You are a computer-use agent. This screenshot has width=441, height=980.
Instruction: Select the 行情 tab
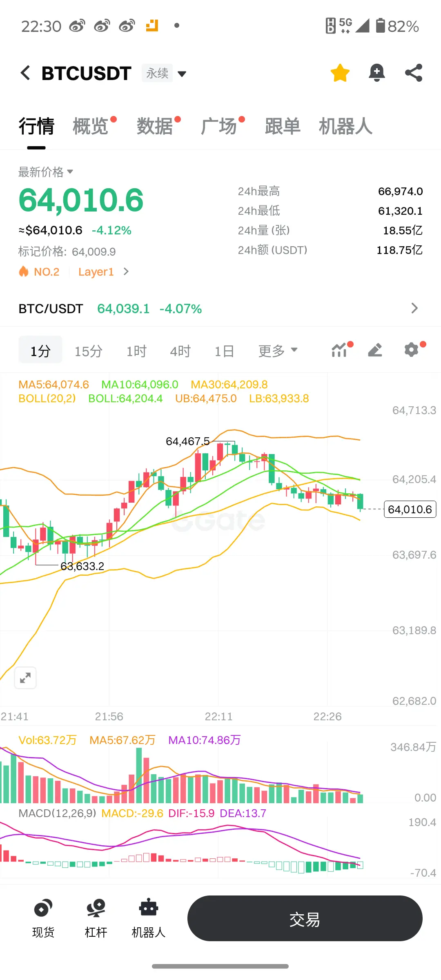36,126
